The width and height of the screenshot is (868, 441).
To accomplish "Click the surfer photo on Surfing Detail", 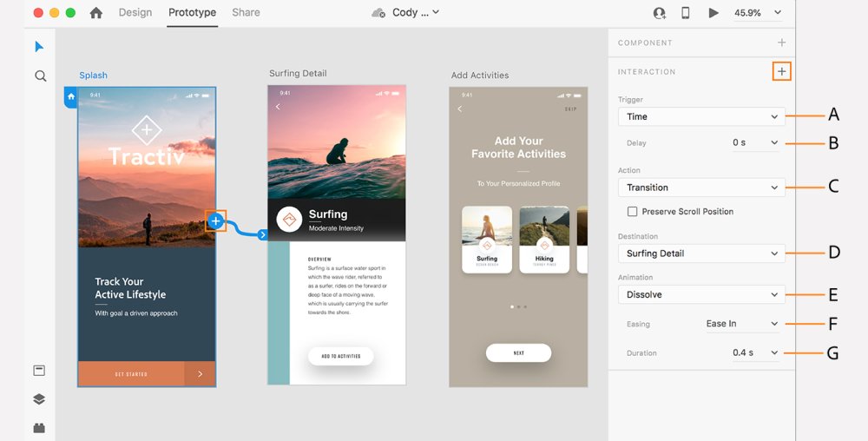I will [337, 142].
